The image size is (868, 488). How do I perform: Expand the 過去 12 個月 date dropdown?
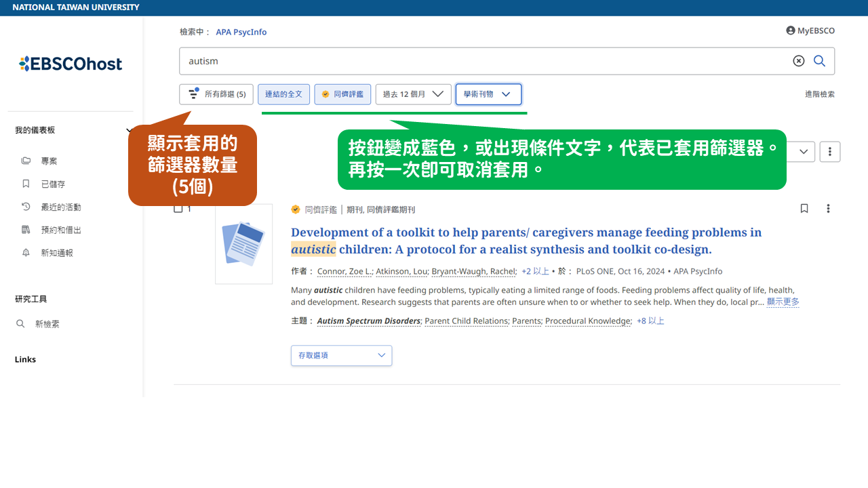pyautogui.click(x=413, y=94)
